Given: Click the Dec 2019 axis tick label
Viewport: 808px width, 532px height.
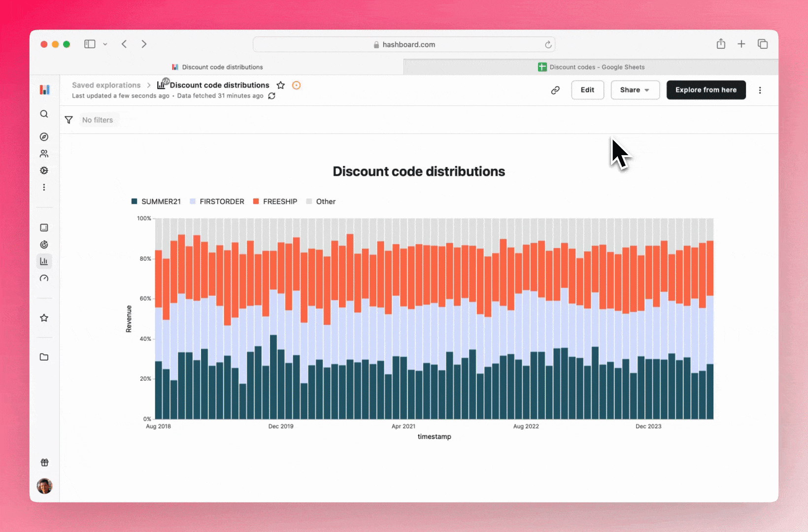Looking at the screenshot, I should tap(281, 427).
